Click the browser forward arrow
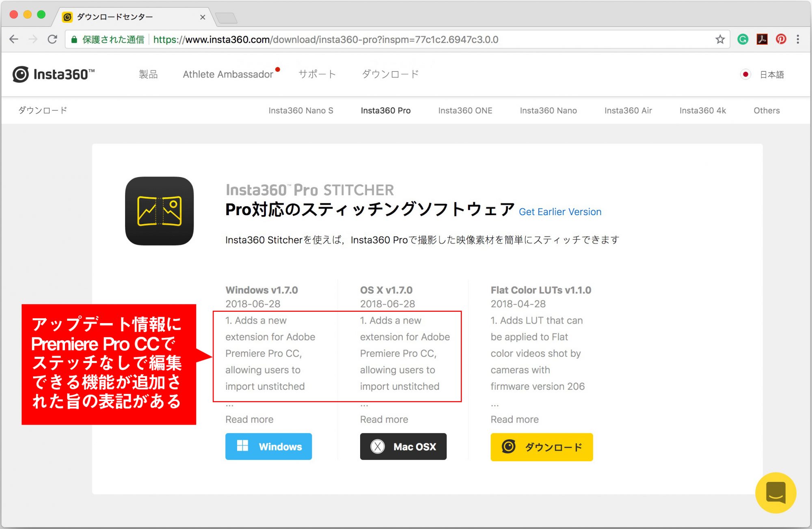The width and height of the screenshot is (812, 529). (33, 39)
